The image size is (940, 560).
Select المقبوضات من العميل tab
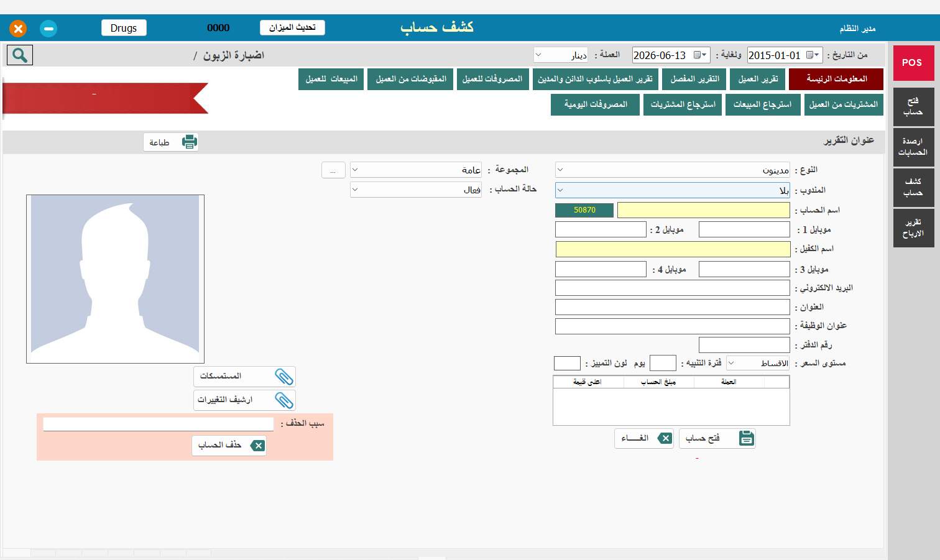pyautogui.click(x=410, y=79)
